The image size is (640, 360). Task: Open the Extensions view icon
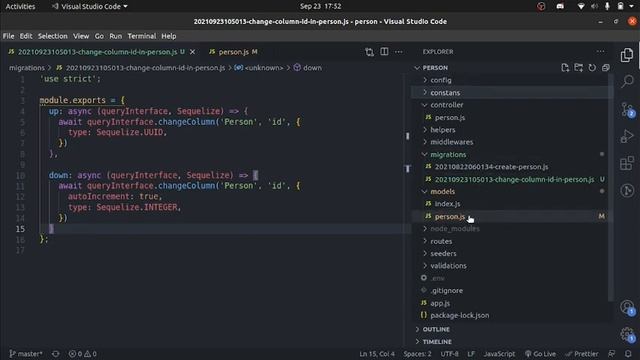pos(627,163)
